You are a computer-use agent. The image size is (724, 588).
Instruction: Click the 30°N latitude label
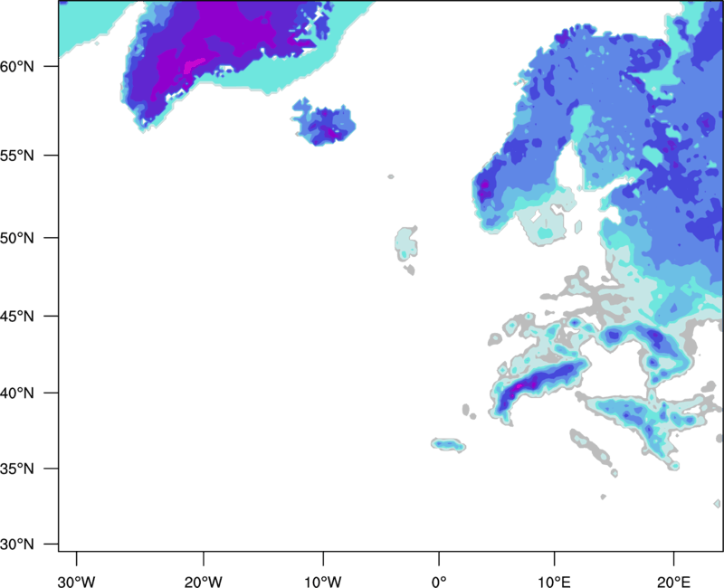tap(17, 545)
